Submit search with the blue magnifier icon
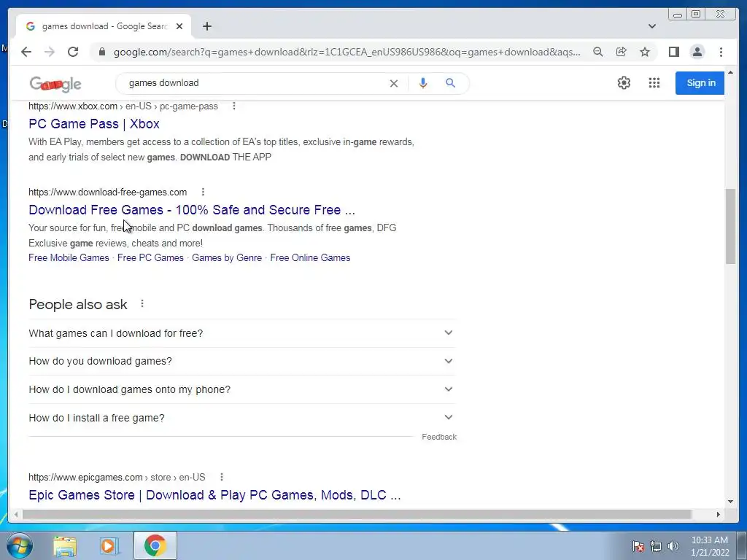The image size is (747, 560). click(x=450, y=83)
